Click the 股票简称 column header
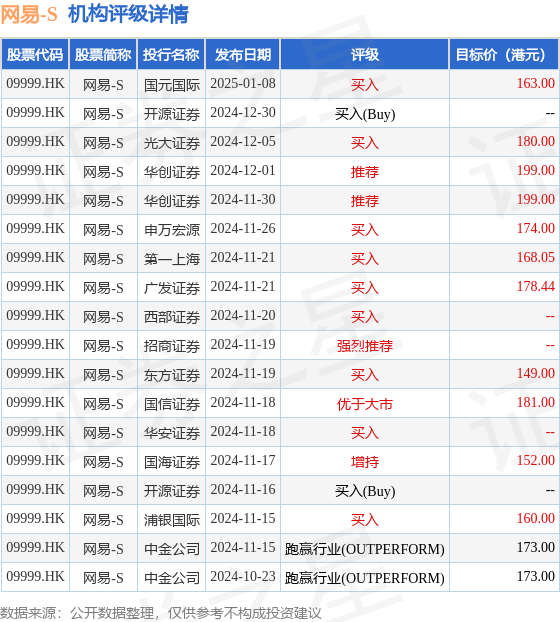Screen dimensions: 560x622 103,54
